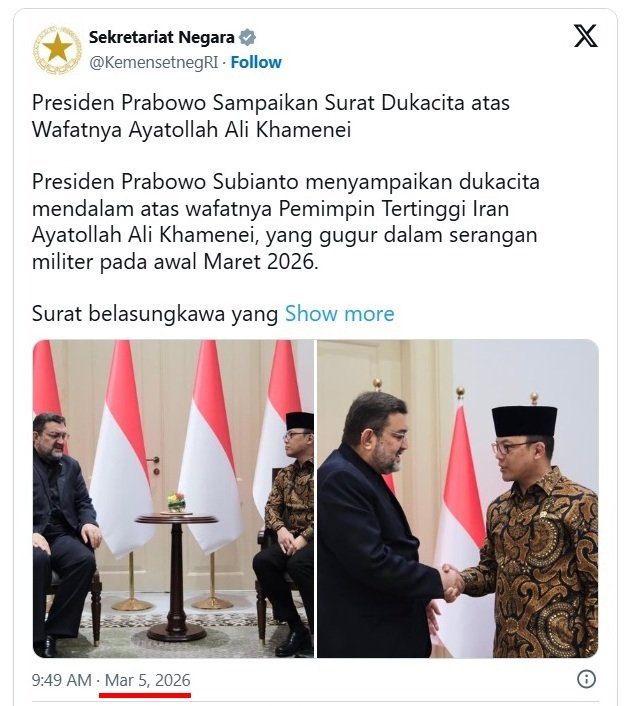
Task: Open the seated meeting photo
Action: [173, 499]
